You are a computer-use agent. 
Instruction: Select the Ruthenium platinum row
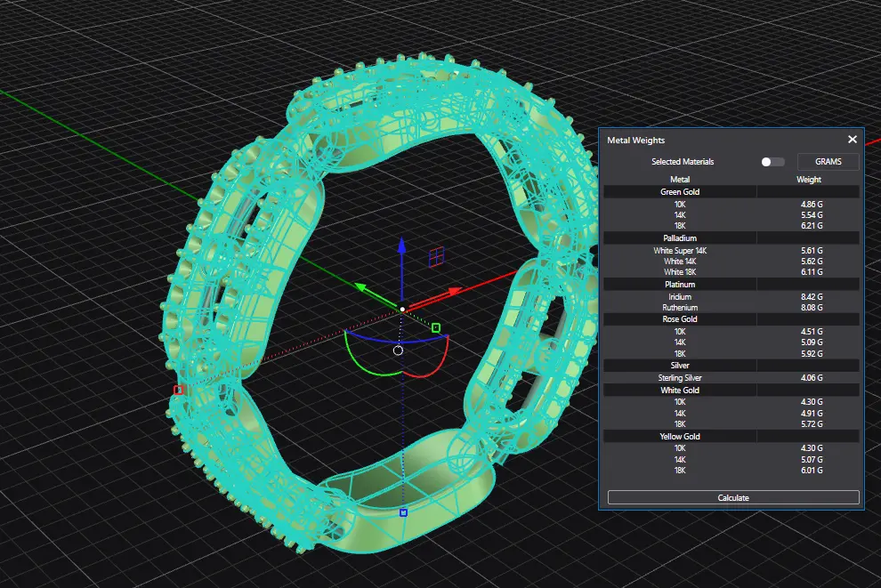tap(731, 308)
